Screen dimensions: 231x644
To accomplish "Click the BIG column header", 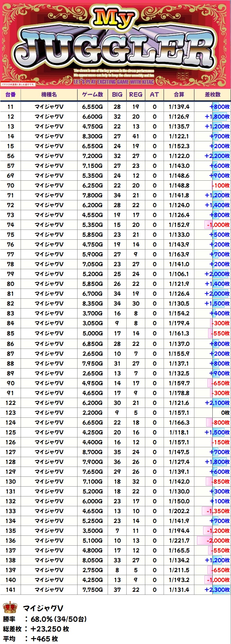I will 117,95.
